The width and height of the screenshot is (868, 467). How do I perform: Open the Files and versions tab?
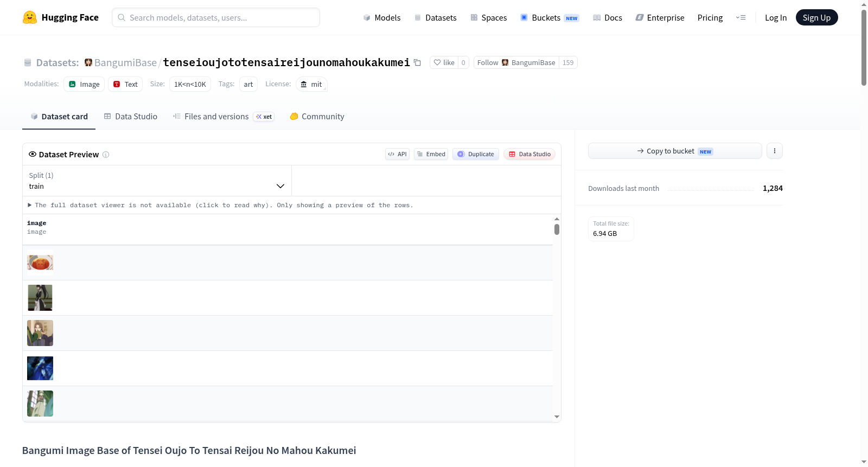(x=224, y=116)
